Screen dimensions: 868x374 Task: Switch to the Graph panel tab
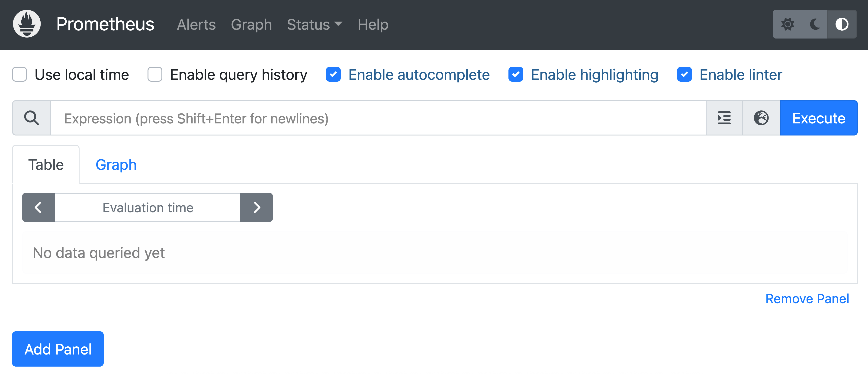[116, 165]
